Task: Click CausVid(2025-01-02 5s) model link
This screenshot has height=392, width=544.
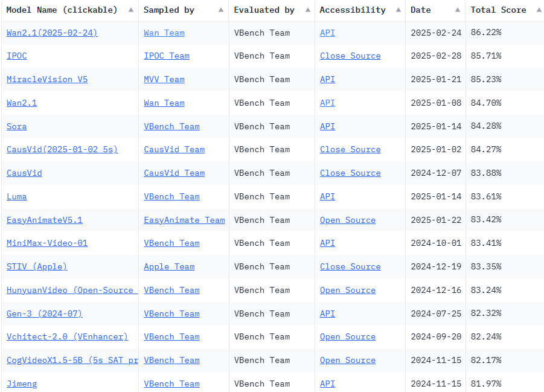Action: click(x=62, y=149)
